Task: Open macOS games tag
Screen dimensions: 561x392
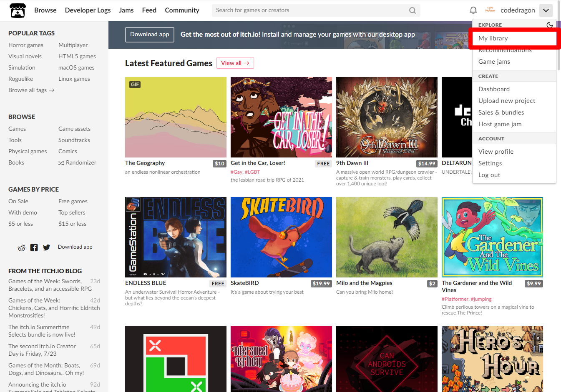Action: click(76, 67)
